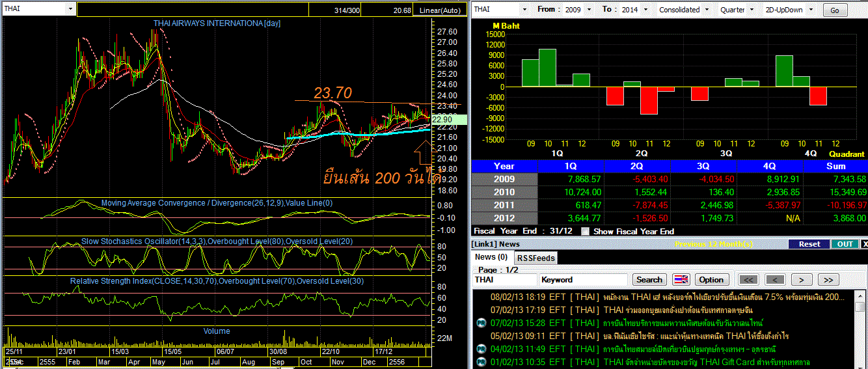Click the 2Q column header
This screenshot has width=868, height=369.
pyautogui.click(x=637, y=166)
